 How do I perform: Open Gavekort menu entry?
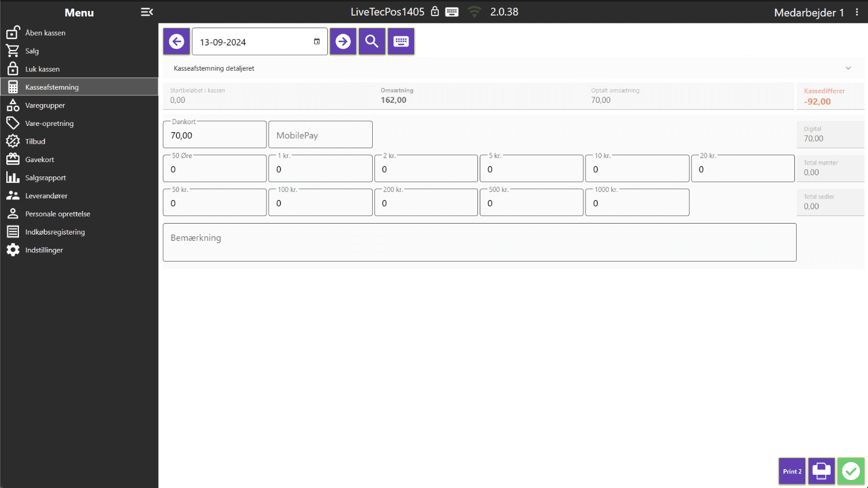coord(79,159)
